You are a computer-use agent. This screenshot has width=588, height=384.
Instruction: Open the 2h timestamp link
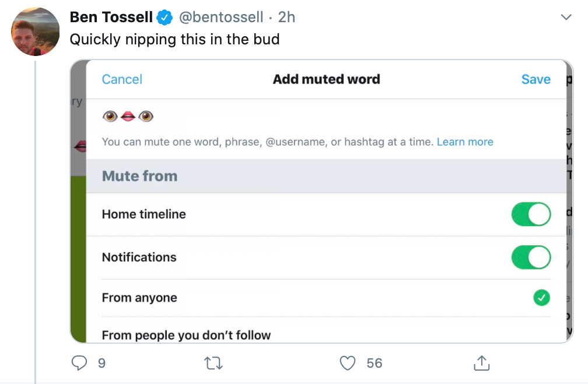[x=286, y=18]
